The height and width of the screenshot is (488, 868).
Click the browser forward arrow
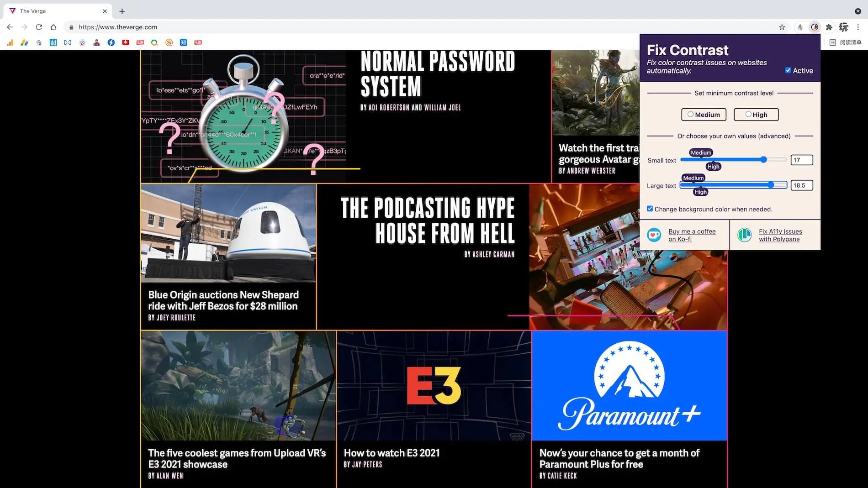point(24,27)
